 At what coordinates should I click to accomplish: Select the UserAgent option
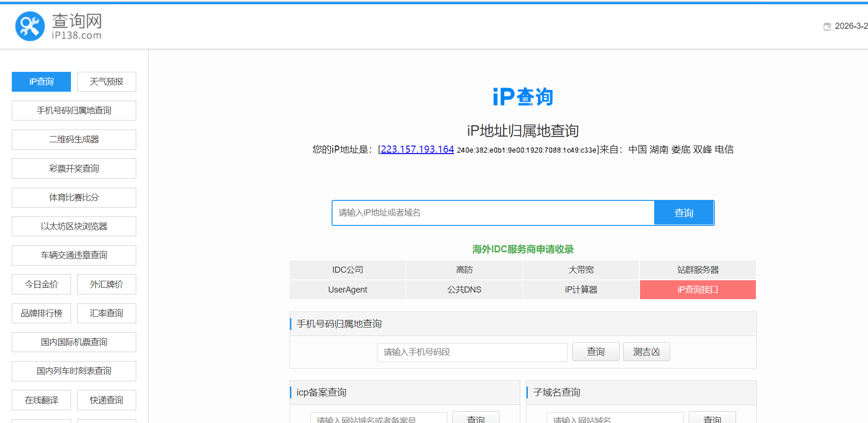click(348, 290)
